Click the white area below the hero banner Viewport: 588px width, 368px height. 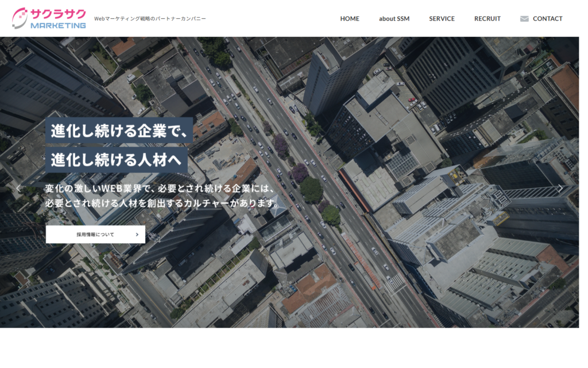point(294,348)
